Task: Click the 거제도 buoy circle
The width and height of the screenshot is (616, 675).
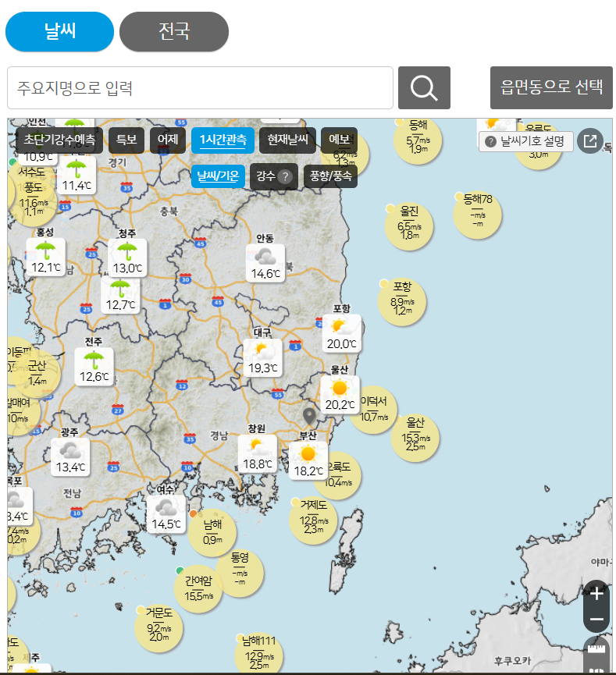Action: (x=313, y=520)
